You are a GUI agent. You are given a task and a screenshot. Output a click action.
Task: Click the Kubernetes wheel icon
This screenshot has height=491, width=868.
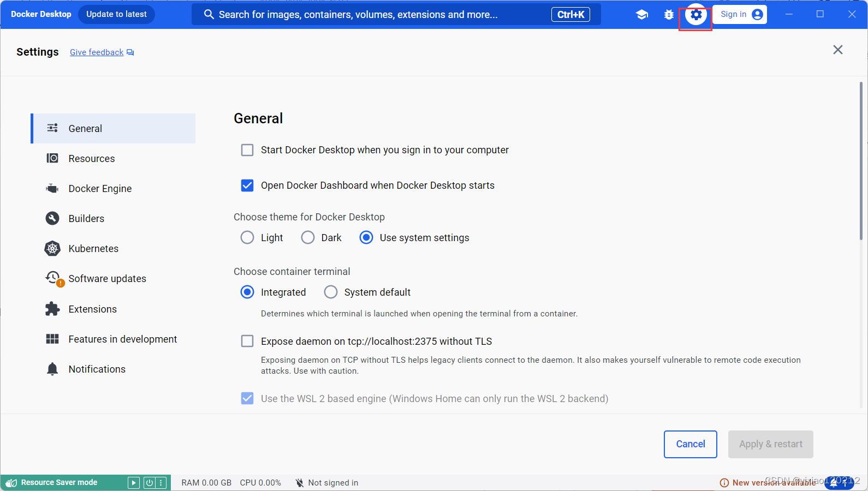coord(52,248)
